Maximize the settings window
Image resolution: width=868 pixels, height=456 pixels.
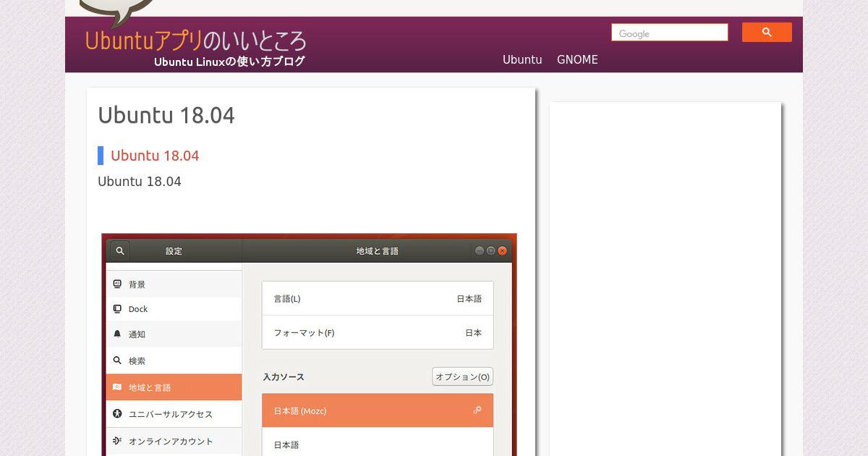[491, 250]
